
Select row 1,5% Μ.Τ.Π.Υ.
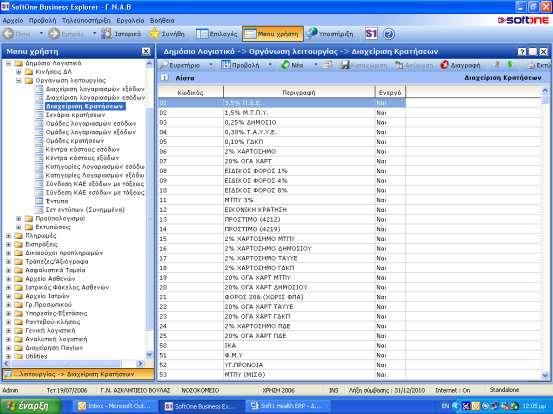click(x=282, y=113)
